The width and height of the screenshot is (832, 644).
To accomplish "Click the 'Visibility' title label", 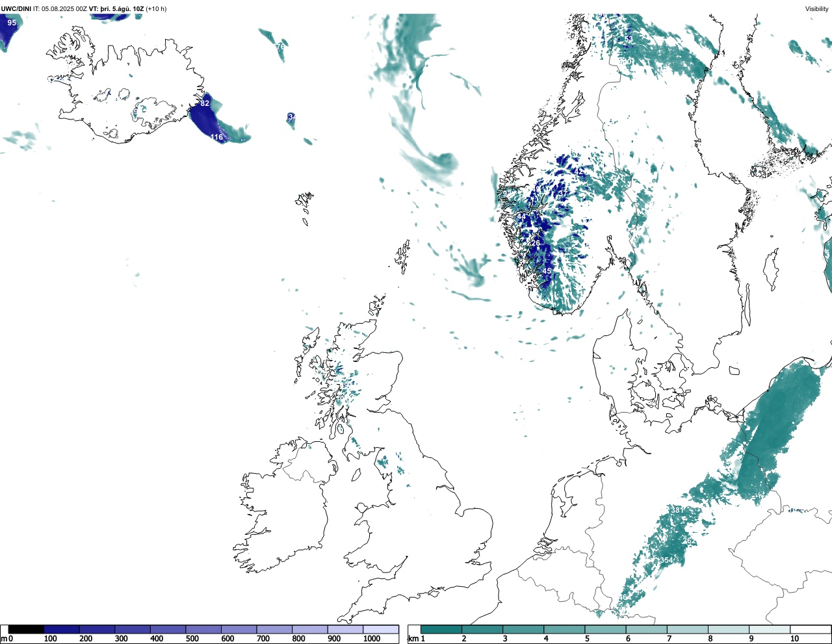I will pos(817,9).
